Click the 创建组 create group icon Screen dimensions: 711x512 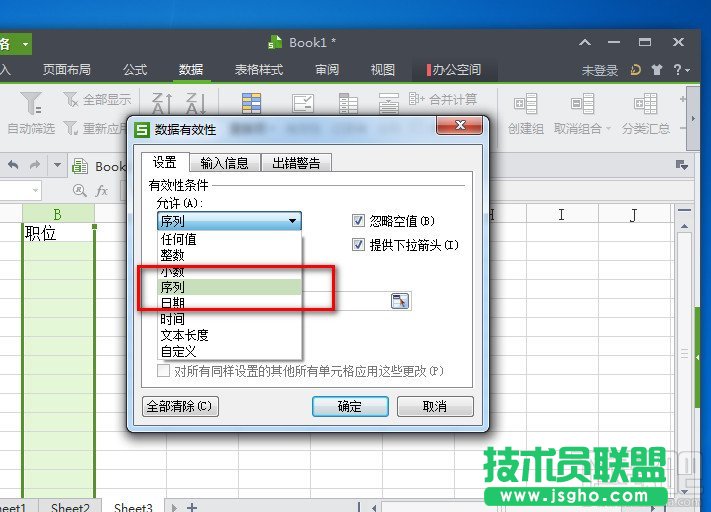pyautogui.click(x=526, y=103)
